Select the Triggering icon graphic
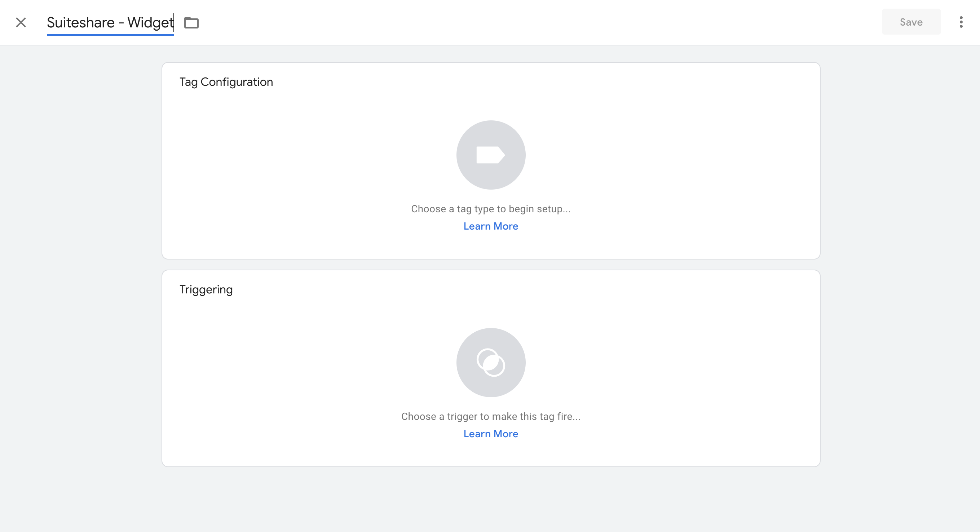This screenshot has height=532, width=980. [491, 362]
